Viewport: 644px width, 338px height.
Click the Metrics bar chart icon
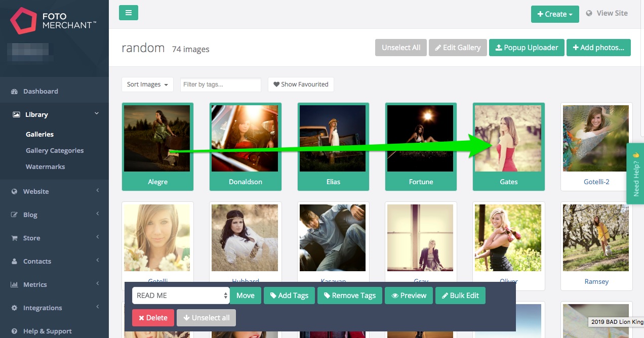tap(14, 285)
